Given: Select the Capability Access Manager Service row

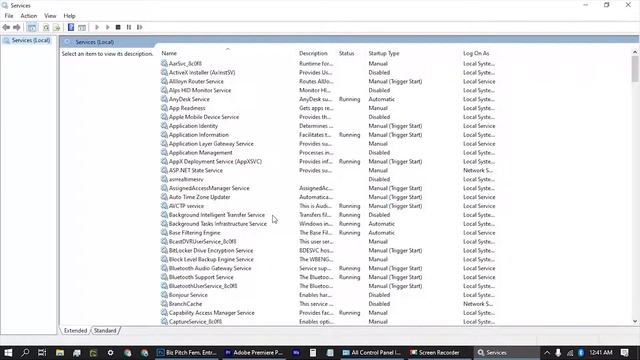Looking at the screenshot, I should click(x=327, y=313).
